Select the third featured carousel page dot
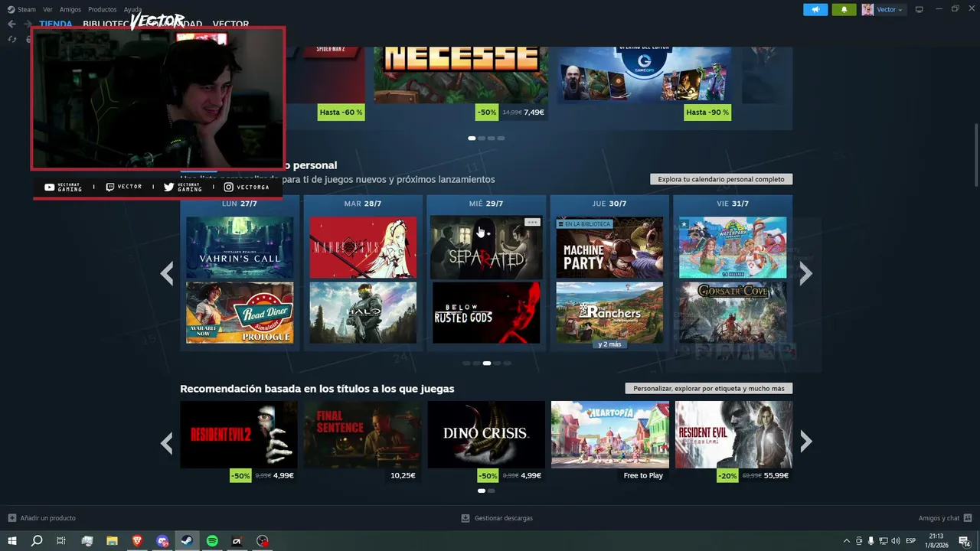 [x=492, y=139]
